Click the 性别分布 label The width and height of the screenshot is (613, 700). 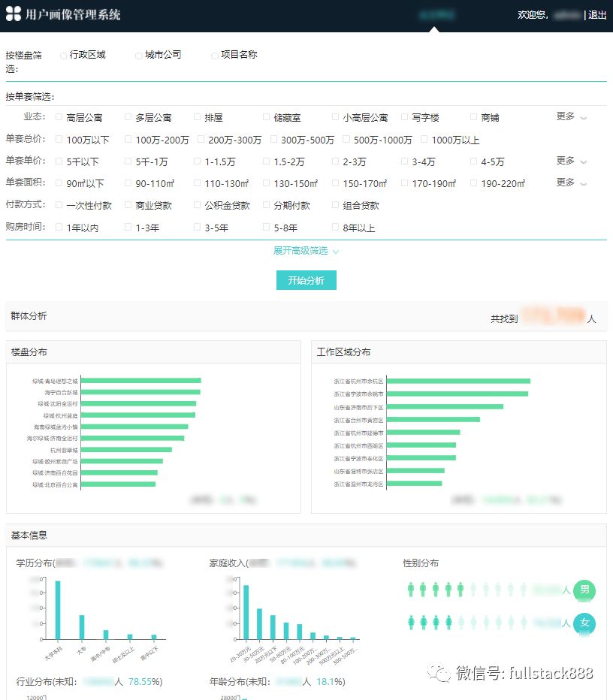(421, 563)
